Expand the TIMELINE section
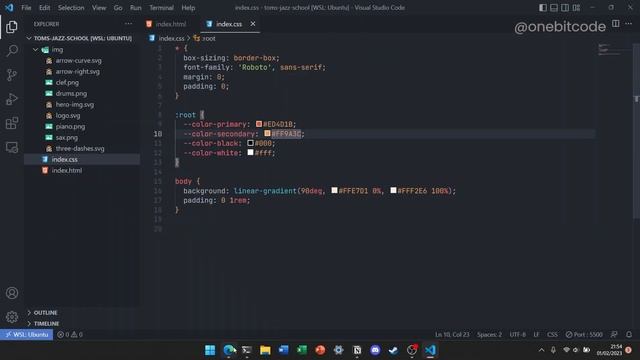640x360 pixels. pos(82,323)
